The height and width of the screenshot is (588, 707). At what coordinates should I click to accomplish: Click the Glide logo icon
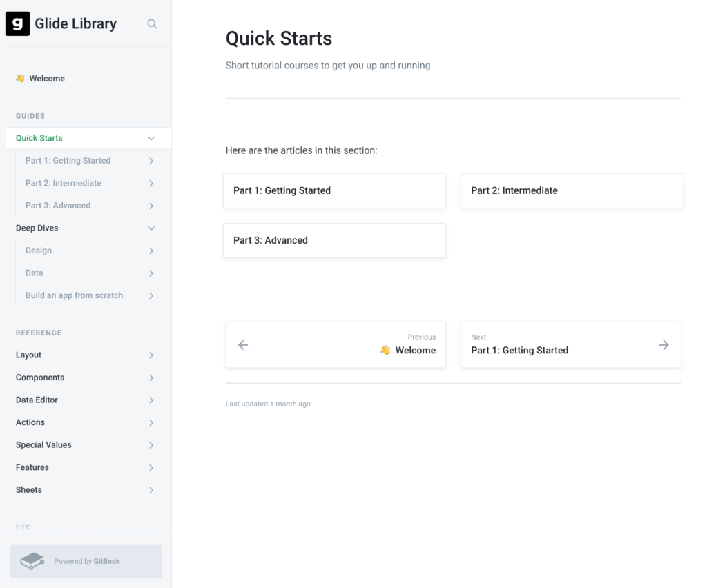[x=17, y=23]
